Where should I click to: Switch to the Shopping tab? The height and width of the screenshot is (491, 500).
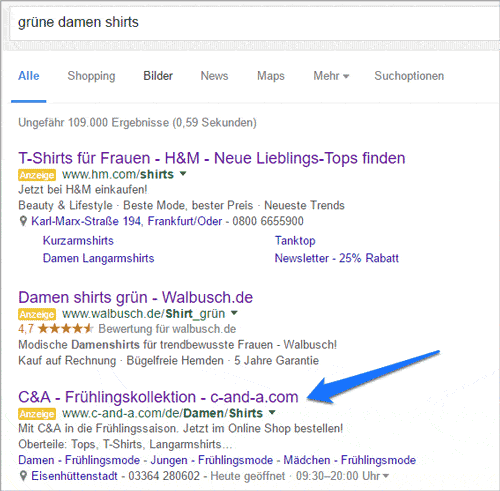(x=91, y=76)
